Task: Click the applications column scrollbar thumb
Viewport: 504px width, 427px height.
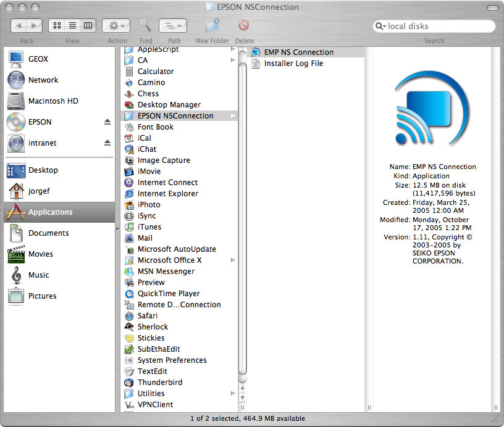Action: coord(243,218)
